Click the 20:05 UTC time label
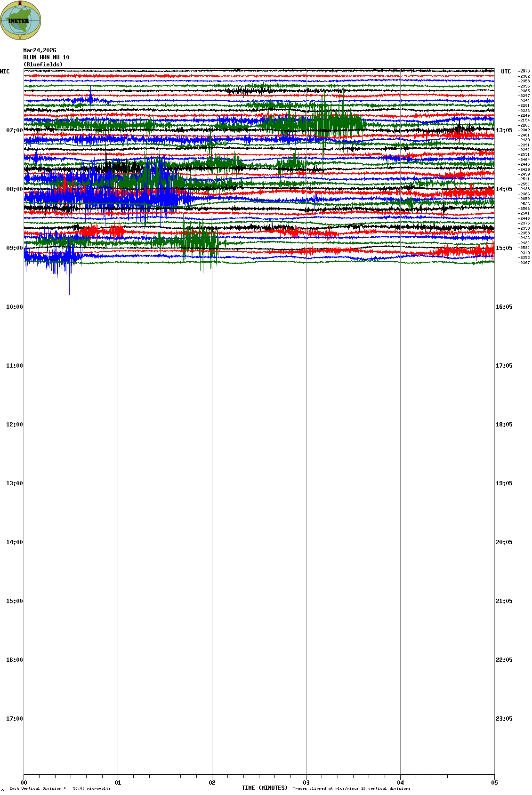The height and width of the screenshot is (795, 532). [x=504, y=542]
